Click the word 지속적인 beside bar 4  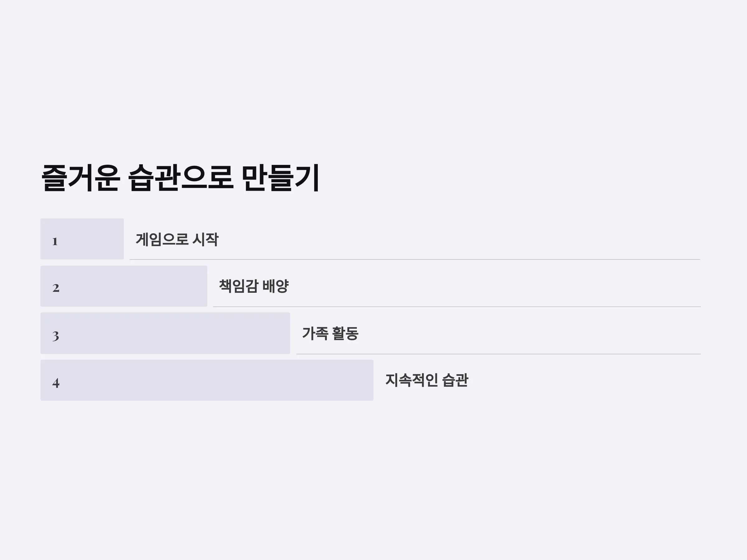click(x=412, y=380)
